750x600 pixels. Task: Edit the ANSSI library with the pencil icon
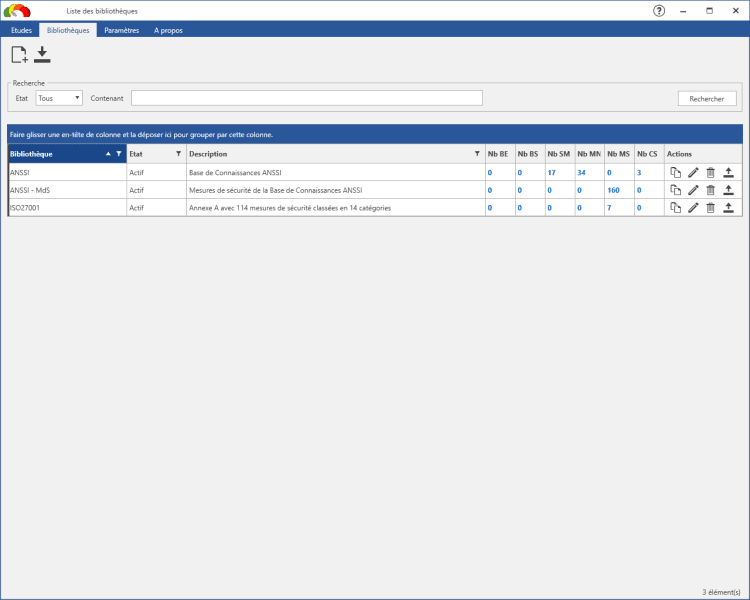693,172
